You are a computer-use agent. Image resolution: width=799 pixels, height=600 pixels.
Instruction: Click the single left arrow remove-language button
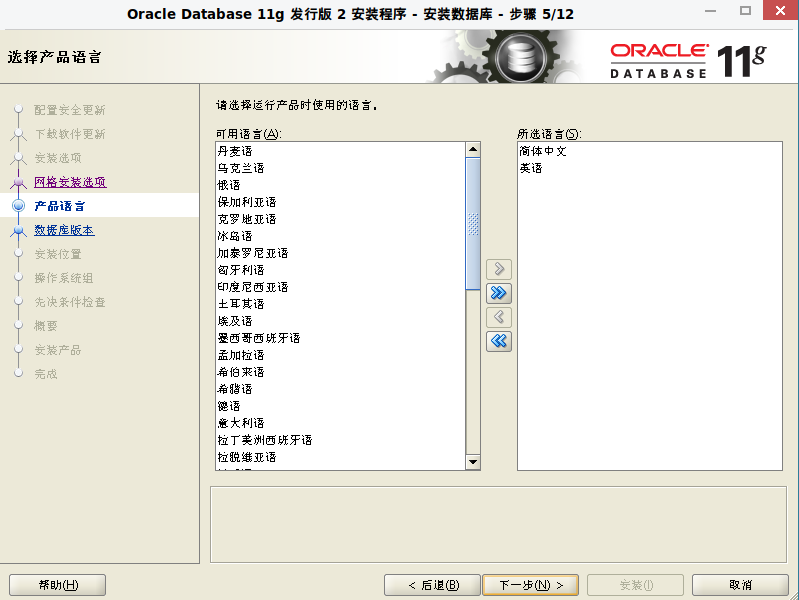(x=499, y=317)
